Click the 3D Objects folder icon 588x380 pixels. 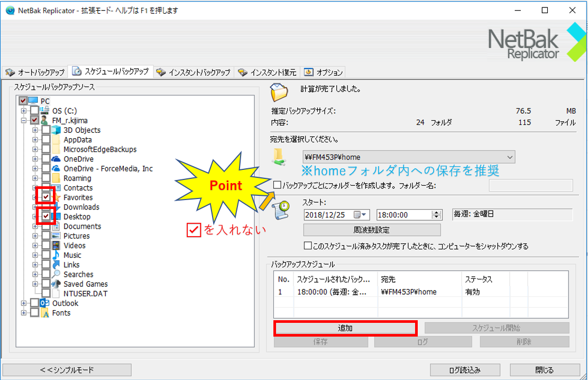[57, 130]
